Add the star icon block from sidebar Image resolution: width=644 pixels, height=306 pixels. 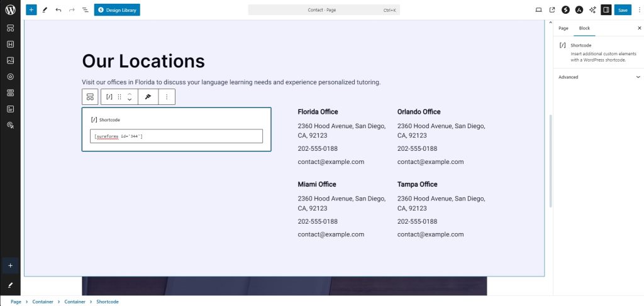coord(10,77)
